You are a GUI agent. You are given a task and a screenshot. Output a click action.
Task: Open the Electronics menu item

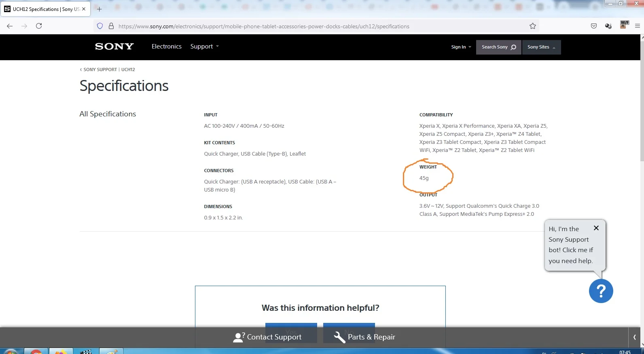167,46
